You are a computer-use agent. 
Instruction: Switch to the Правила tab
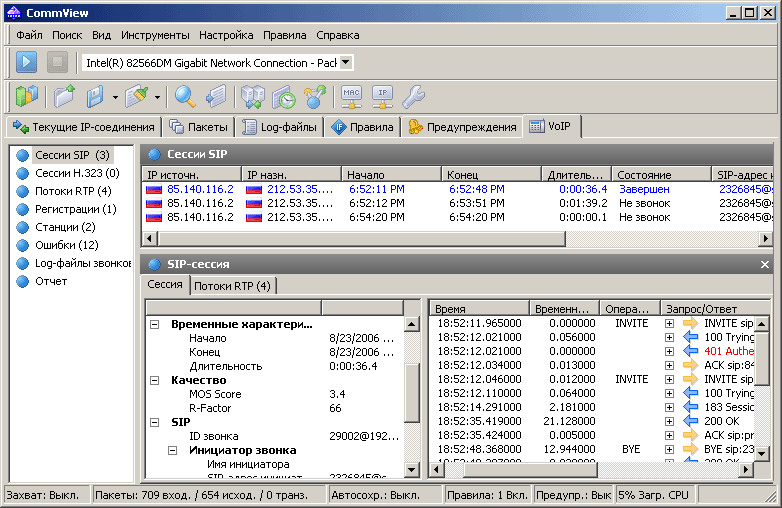point(363,127)
